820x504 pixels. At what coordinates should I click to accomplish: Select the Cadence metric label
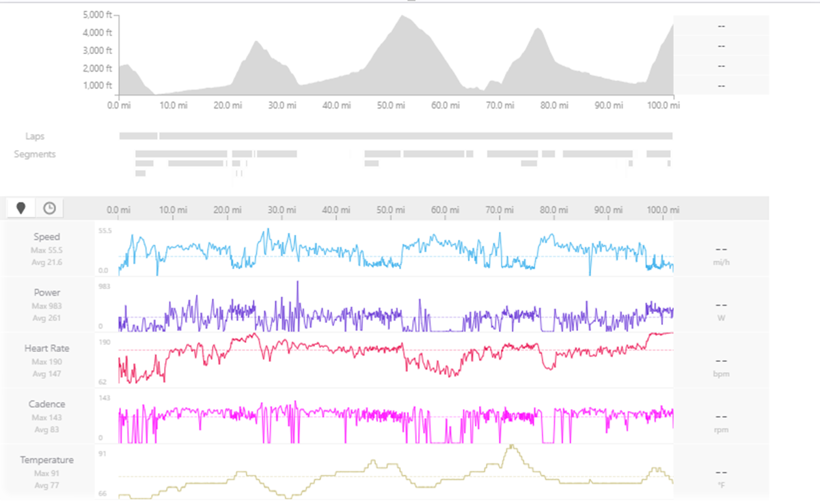pyautogui.click(x=47, y=404)
